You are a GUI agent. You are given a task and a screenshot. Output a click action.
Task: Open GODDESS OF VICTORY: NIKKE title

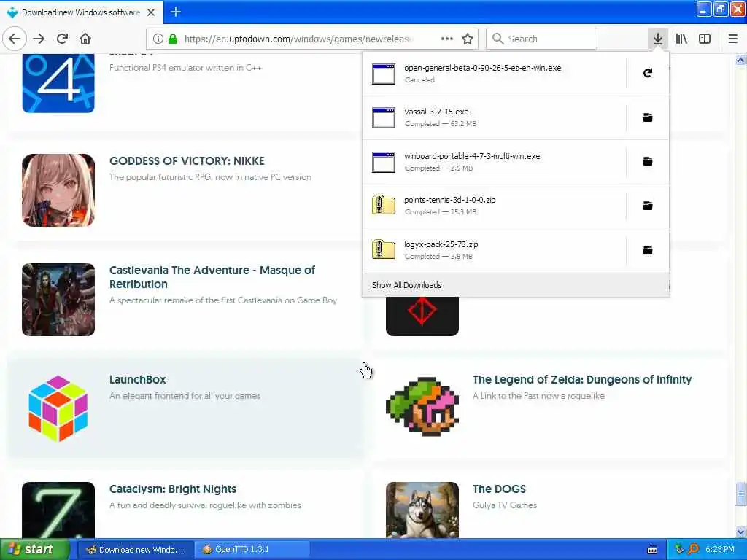click(187, 161)
